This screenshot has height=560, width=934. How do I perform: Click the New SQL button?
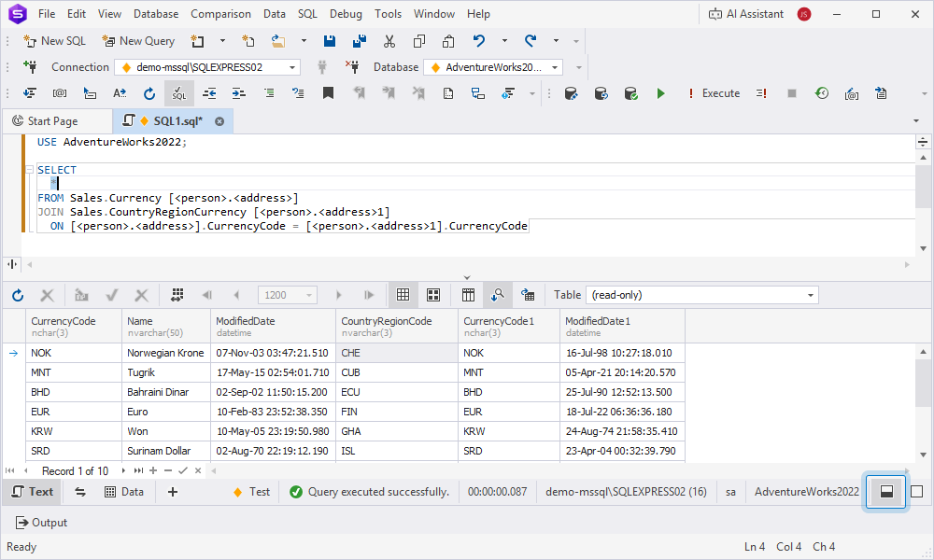[54, 41]
